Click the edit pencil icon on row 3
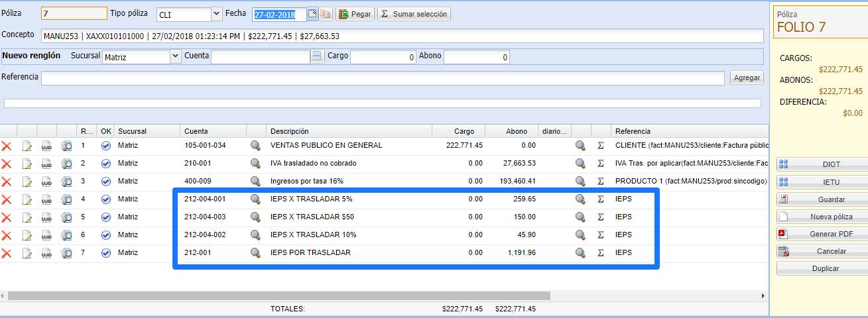Image resolution: width=868 pixels, height=318 pixels. click(x=27, y=182)
